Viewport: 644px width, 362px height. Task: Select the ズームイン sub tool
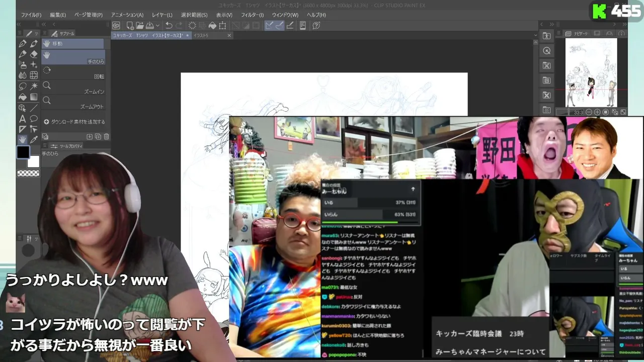click(x=73, y=88)
